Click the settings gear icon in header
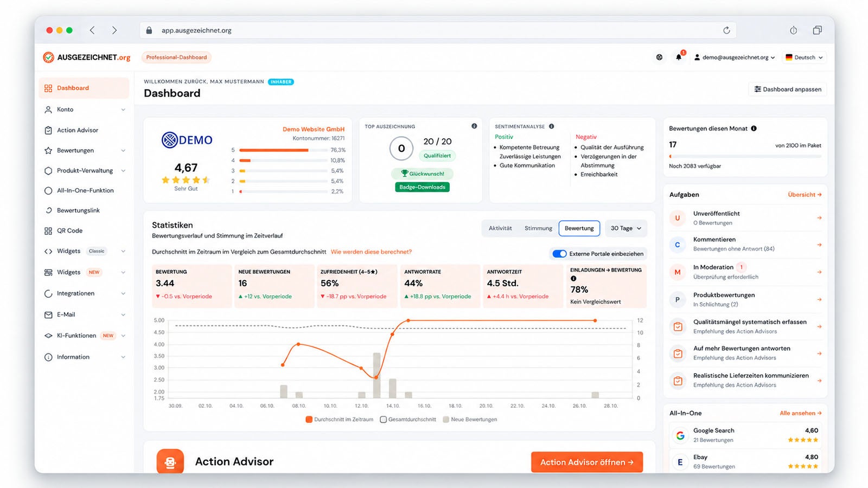The height and width of the screenshot is (488, 868). click(659, 57)
